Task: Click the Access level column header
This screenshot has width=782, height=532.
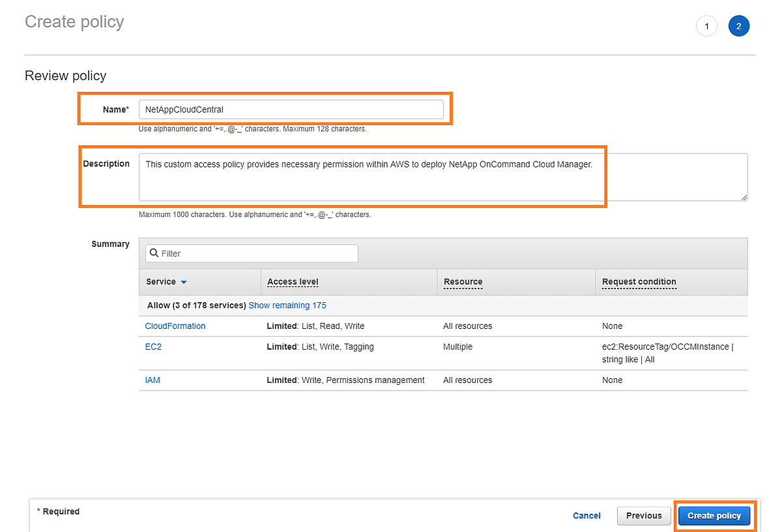Action: click(x=293, y=282)
